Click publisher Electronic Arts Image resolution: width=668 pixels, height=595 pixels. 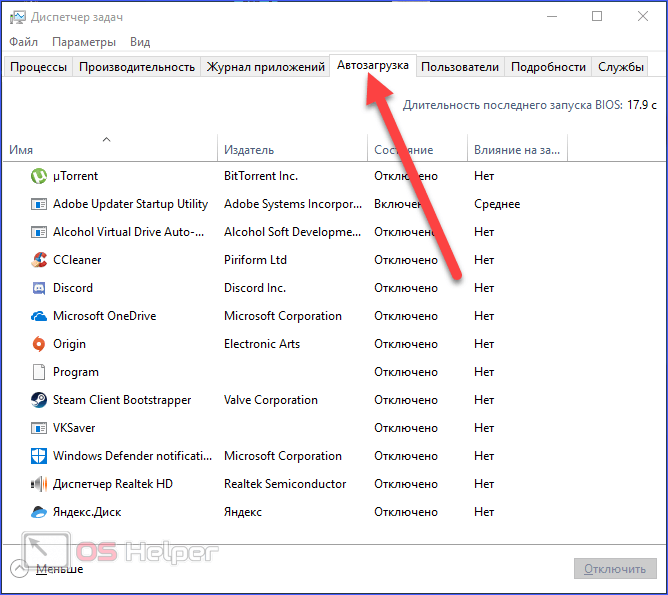tap(262, 344)
